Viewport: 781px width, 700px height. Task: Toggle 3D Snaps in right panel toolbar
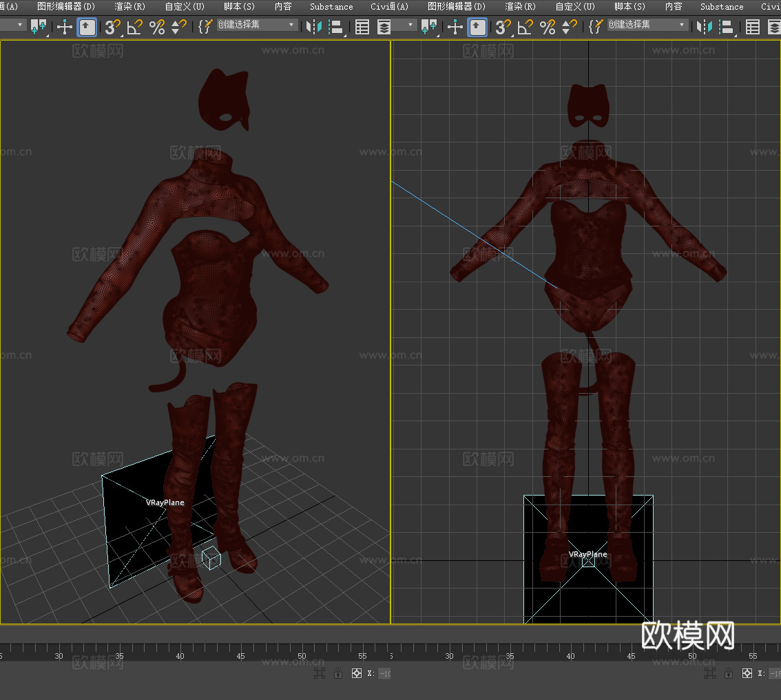coord(503,27)
